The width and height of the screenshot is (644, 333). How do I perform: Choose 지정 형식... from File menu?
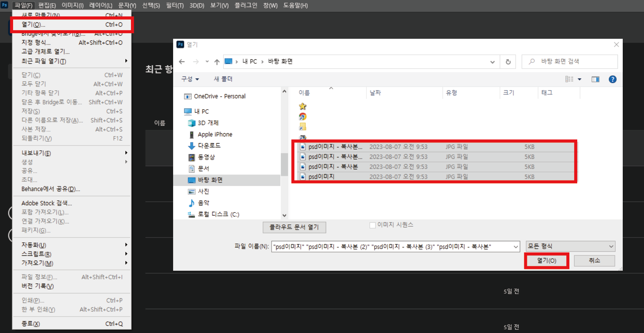click(72, 43)
